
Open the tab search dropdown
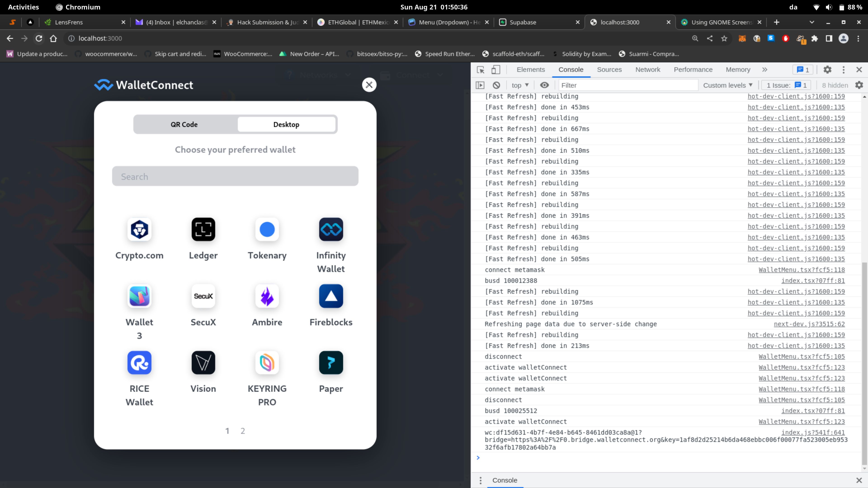point(812,22)
